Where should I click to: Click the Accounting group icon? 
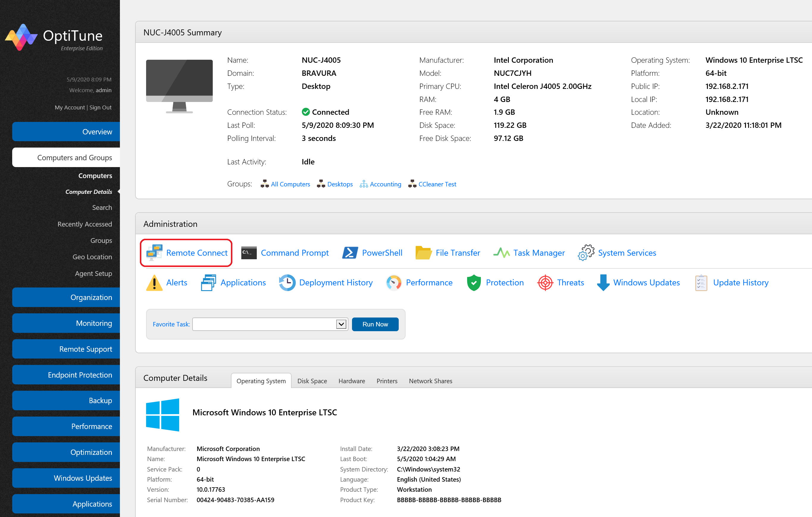364,184
